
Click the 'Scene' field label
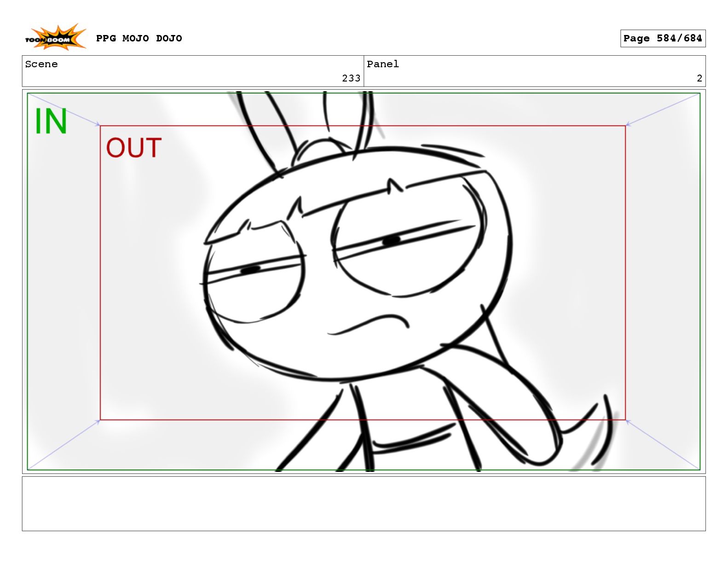point(41,64)
